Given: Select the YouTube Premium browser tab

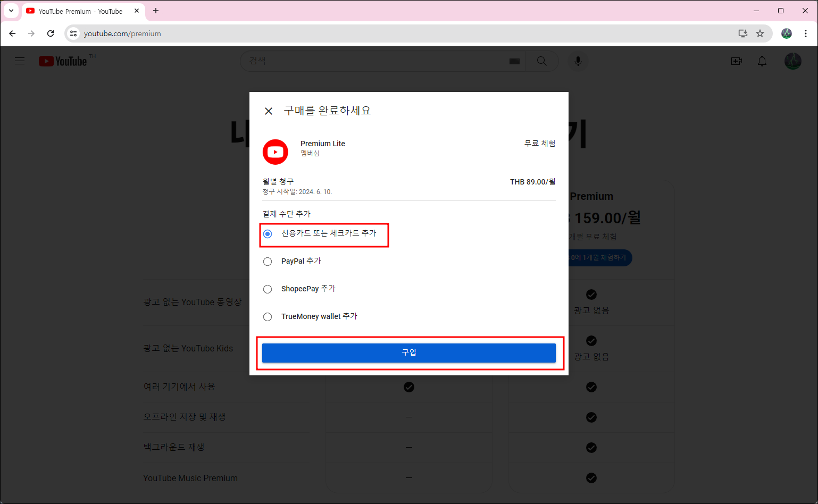Looking at the screenshot, I should [80, 11].
